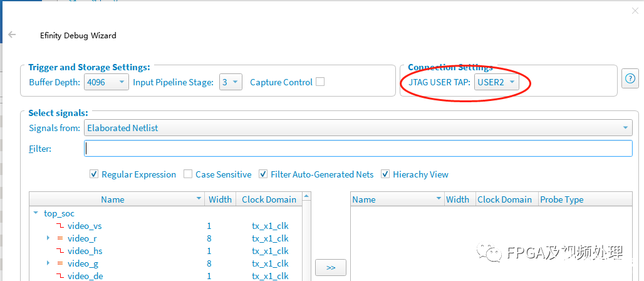The height and width of the screenshot is (281, 644).
Task: Click the video_hs signal icon
Action: 61,251
